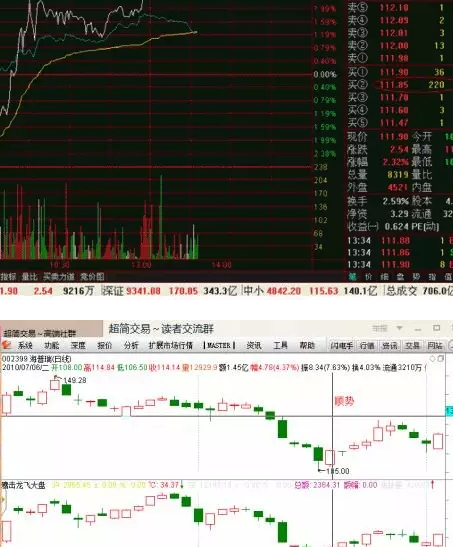This screenshot has height=547, width=453.
Task: Click the restore-window icon in the K-line chart header
Action: 440,359
